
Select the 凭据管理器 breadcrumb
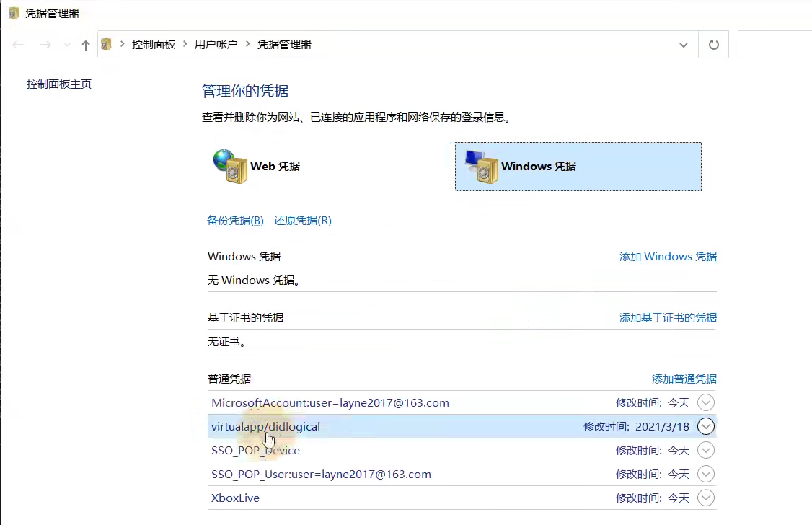284,45
